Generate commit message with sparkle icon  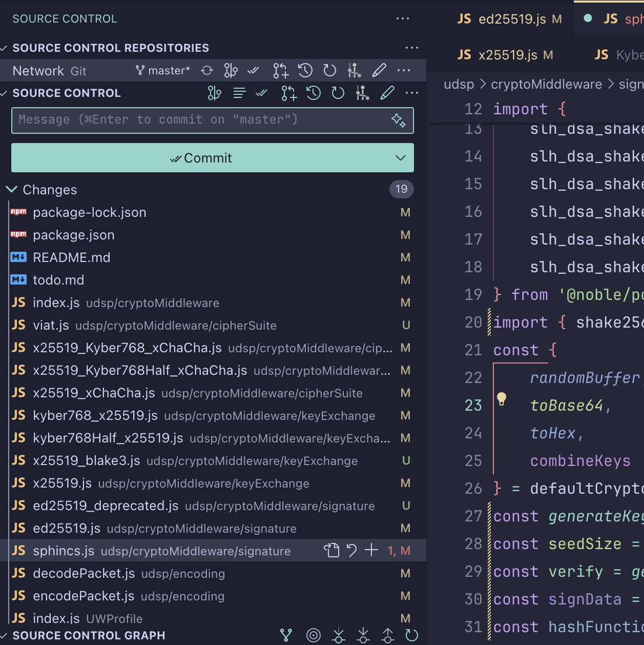point(399,120)
